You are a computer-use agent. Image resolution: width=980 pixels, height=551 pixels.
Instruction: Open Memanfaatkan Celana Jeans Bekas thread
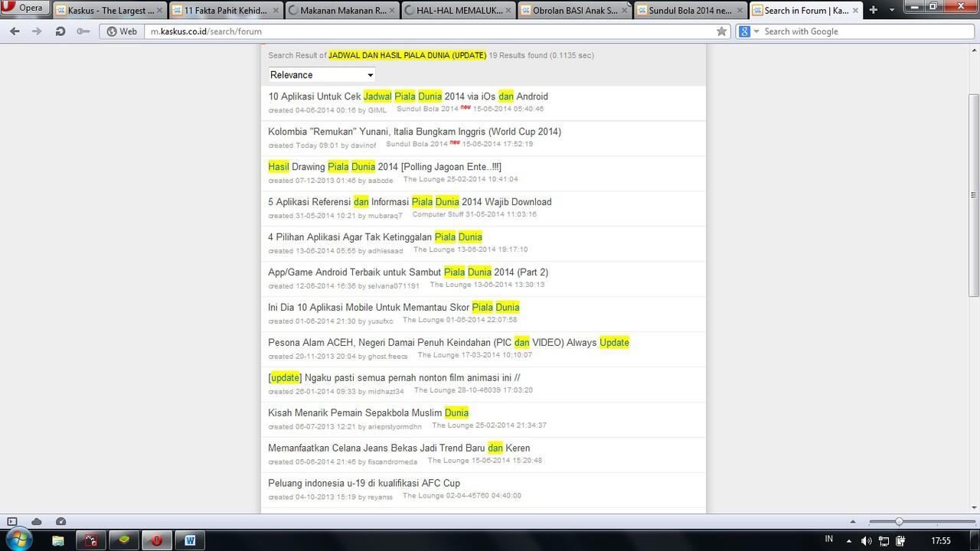(x=399, y=448)
